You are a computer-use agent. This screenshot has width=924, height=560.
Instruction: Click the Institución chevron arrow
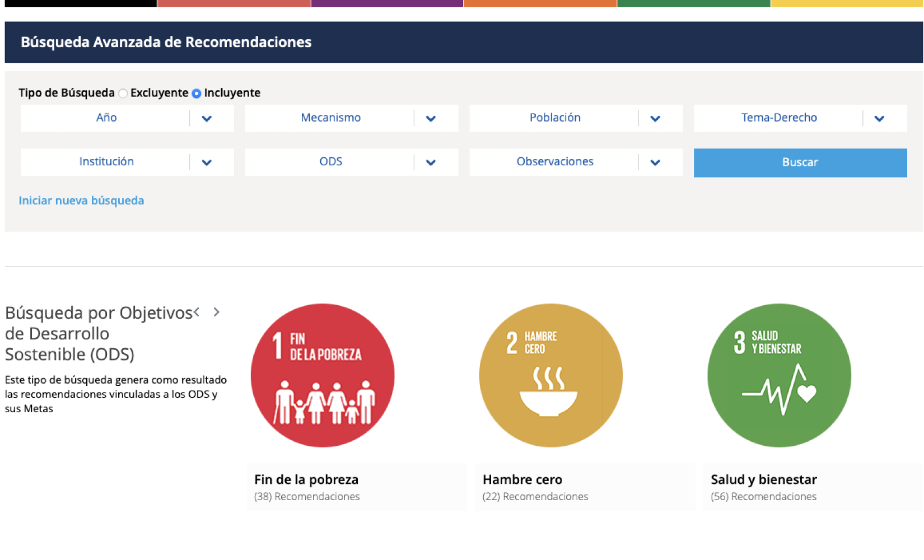point(207,162)
